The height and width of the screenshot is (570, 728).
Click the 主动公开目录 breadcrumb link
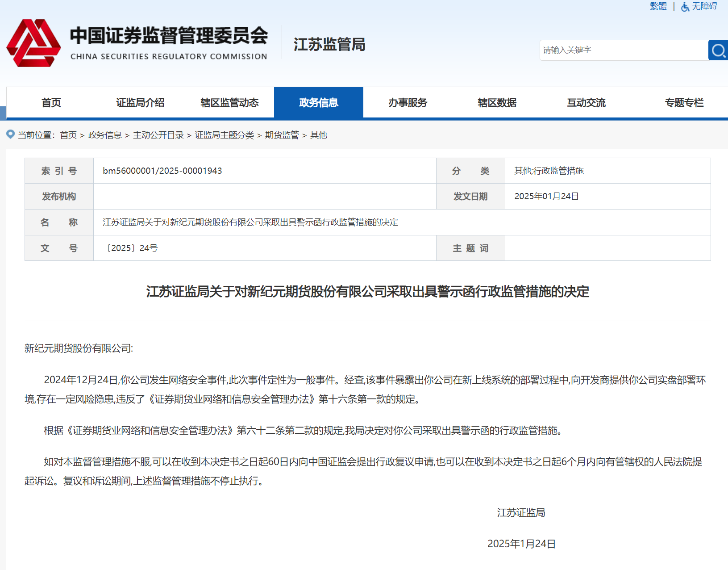pyautogui.click(x=158, y=135)
